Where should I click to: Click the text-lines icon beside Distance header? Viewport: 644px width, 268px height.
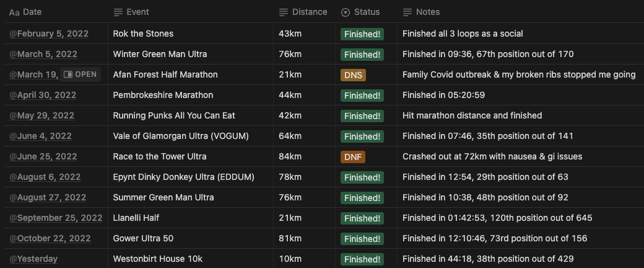click(284, 12)
